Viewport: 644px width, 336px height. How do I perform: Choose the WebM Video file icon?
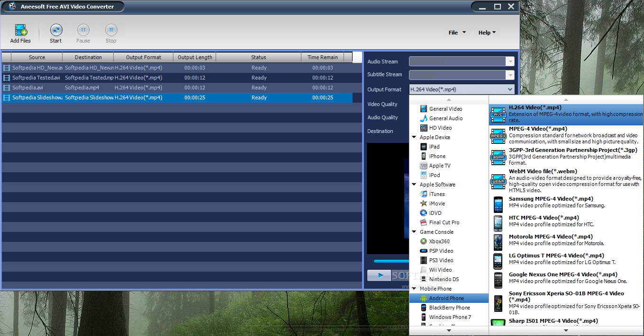click(498, 181)
